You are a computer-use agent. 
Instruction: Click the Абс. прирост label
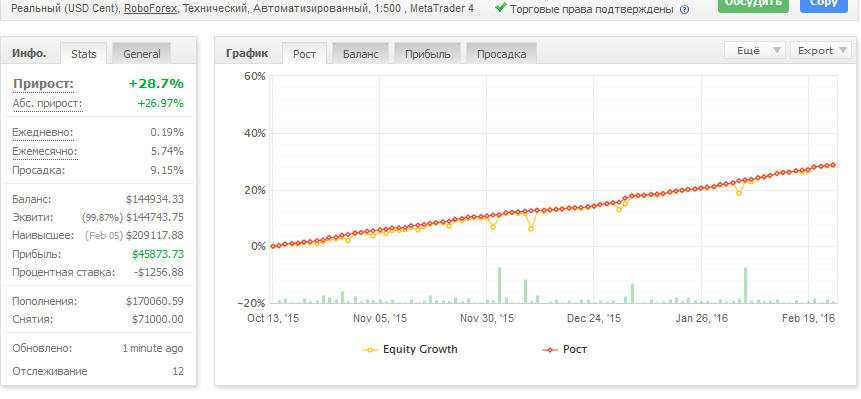[47, 103]
